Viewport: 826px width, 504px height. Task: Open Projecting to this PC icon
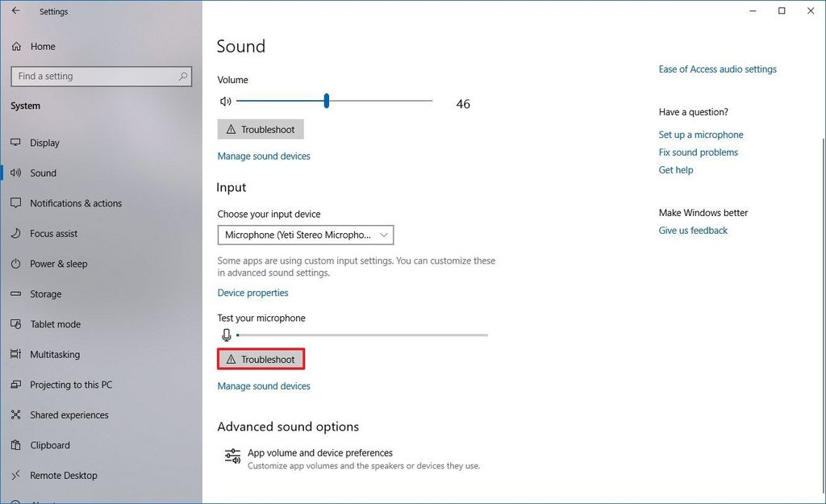coord(17,385)
